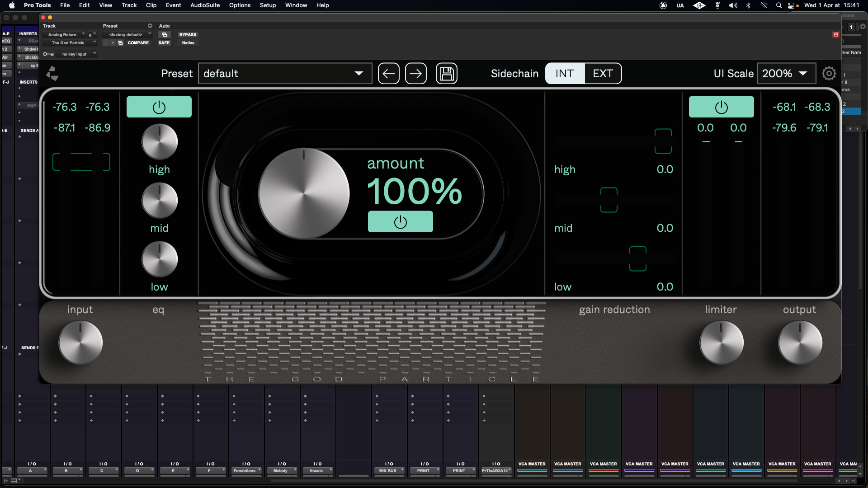Click the preset librarian copy icon
The width and height of the screenshot is (868, 488).
pyautogui.click(x=120, y=43)
